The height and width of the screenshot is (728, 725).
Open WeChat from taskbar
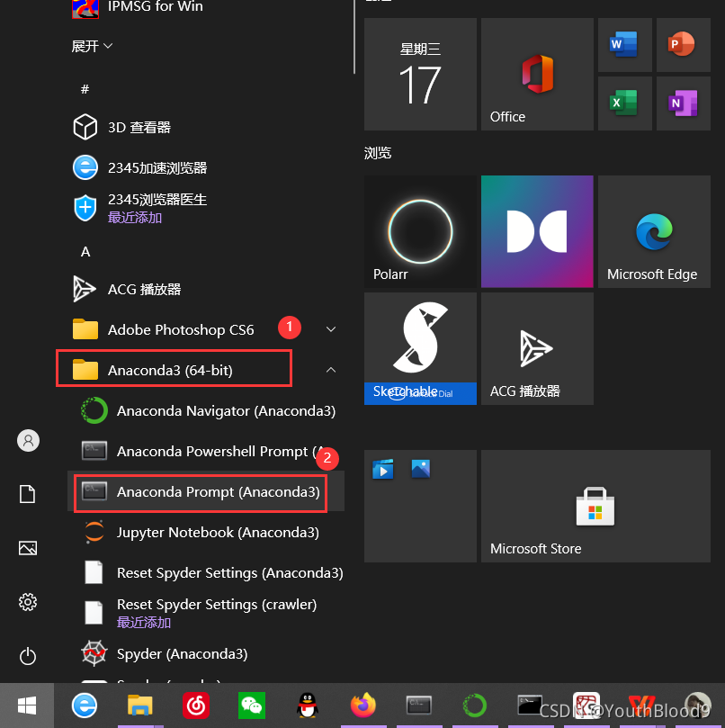tap(252, 706)
